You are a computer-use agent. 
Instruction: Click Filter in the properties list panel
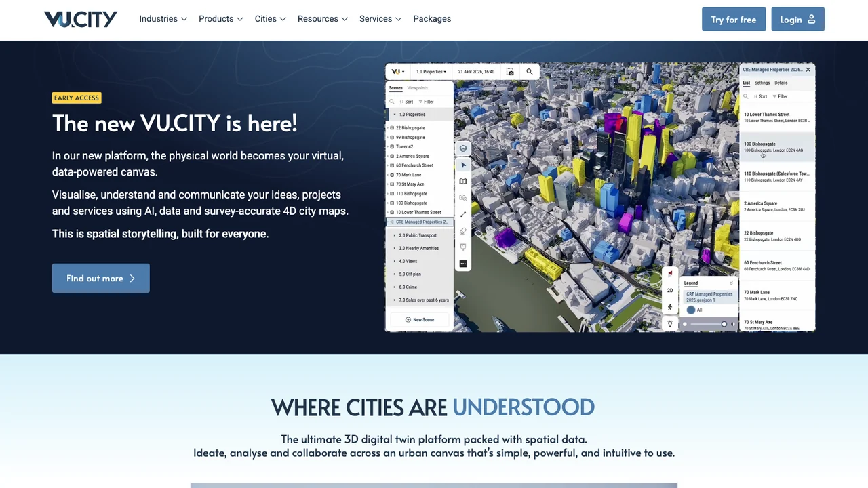[x=780, y=96]
